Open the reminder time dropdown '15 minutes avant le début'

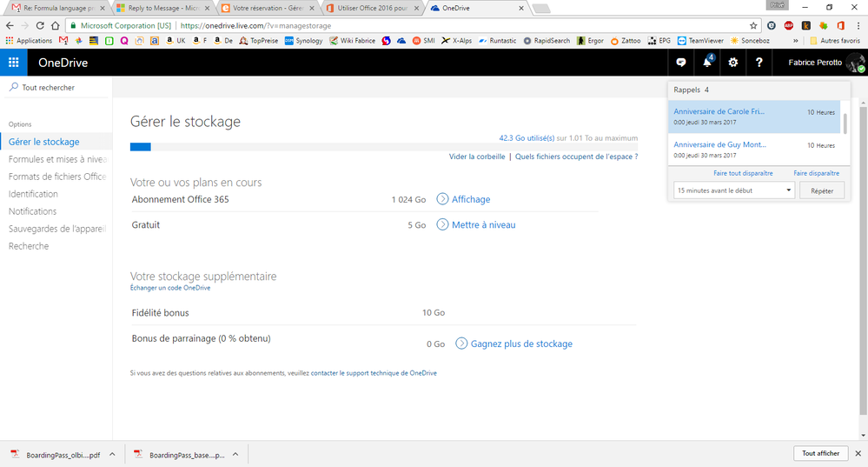(734, 190)
